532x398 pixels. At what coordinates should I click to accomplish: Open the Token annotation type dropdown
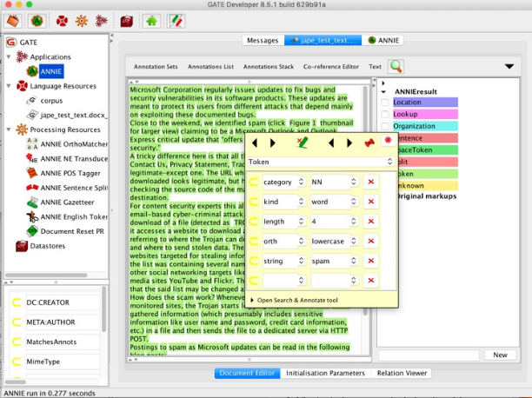coord(389,162)
